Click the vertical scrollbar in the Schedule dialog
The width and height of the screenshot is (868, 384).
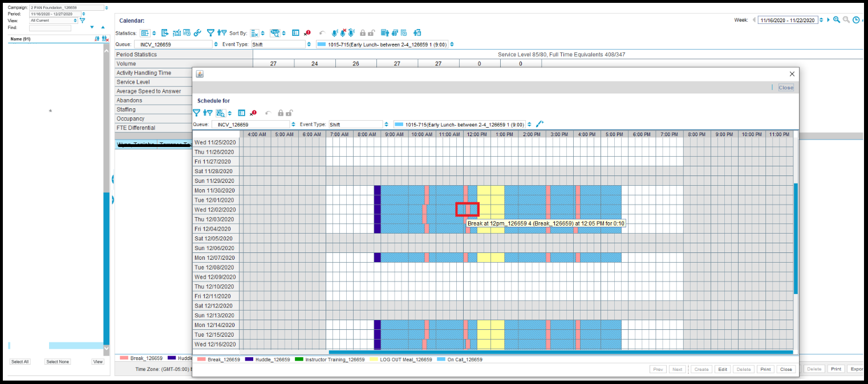pyautogui.click(x=796, y=239)
